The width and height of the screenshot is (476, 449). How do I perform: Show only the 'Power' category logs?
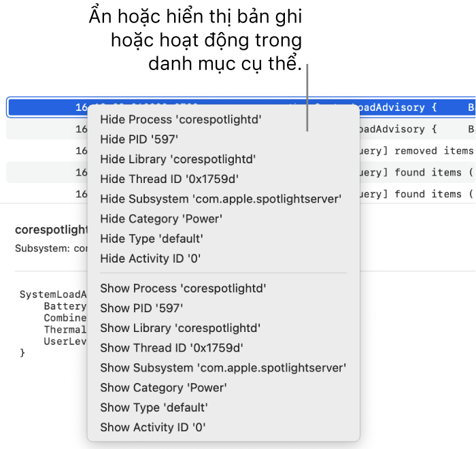click(163, 388)
